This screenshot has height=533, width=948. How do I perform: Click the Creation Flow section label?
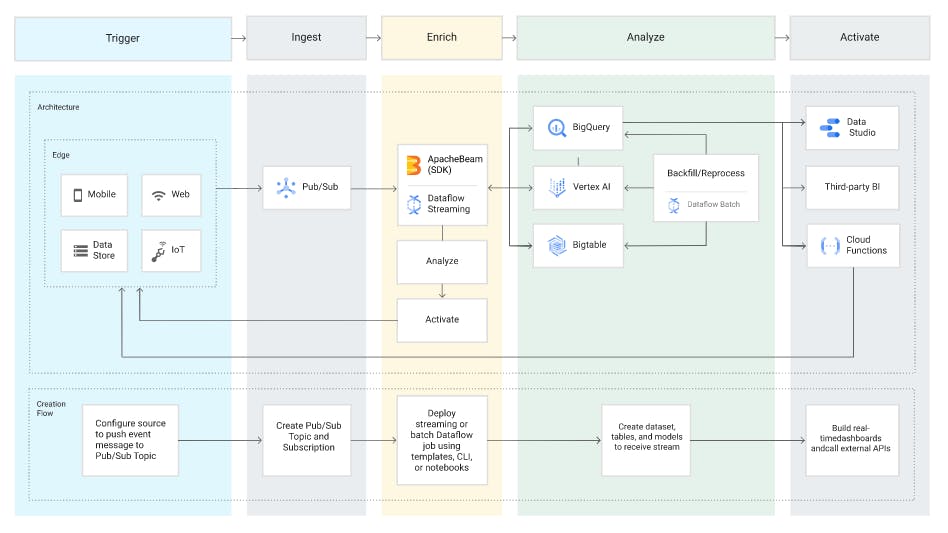51,409
